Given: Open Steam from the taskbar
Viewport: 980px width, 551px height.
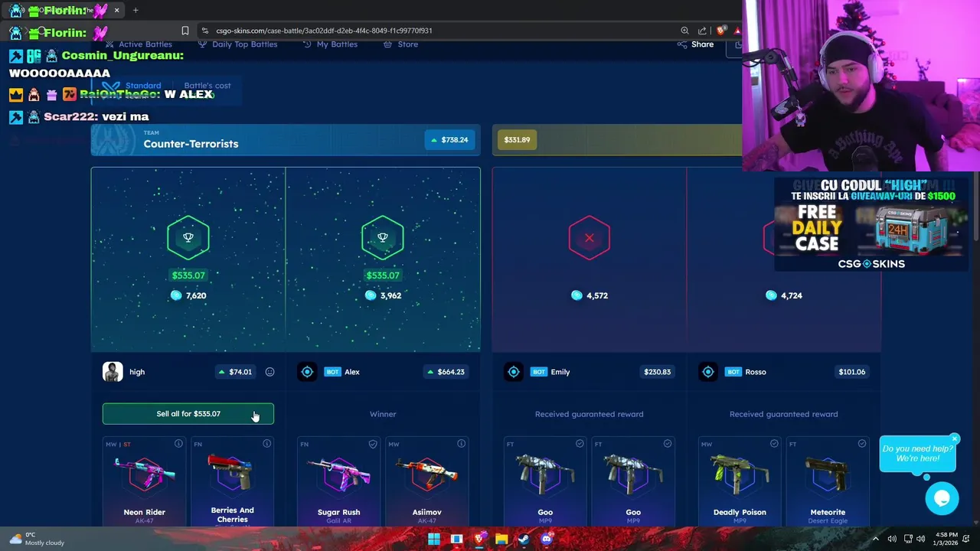Looking at the screenshot, I should (x=524, y=539).
